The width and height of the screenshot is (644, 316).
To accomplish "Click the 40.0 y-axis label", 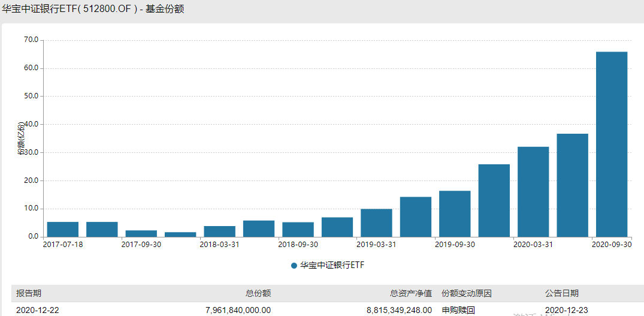I will 32,124.
